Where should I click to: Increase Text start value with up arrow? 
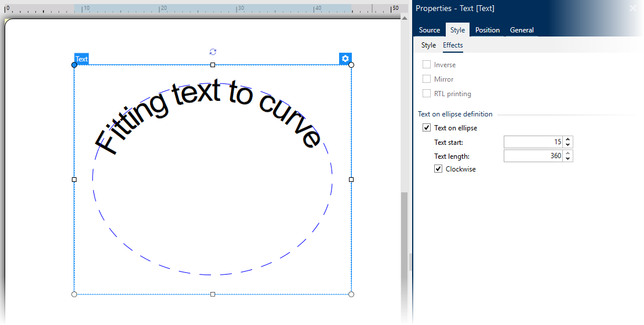568,139
